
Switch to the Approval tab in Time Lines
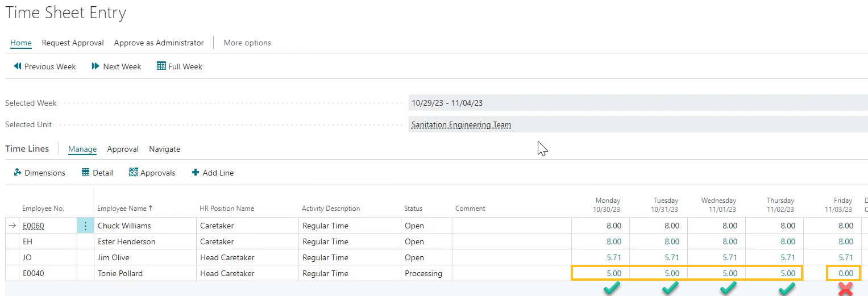click(123, 149)
